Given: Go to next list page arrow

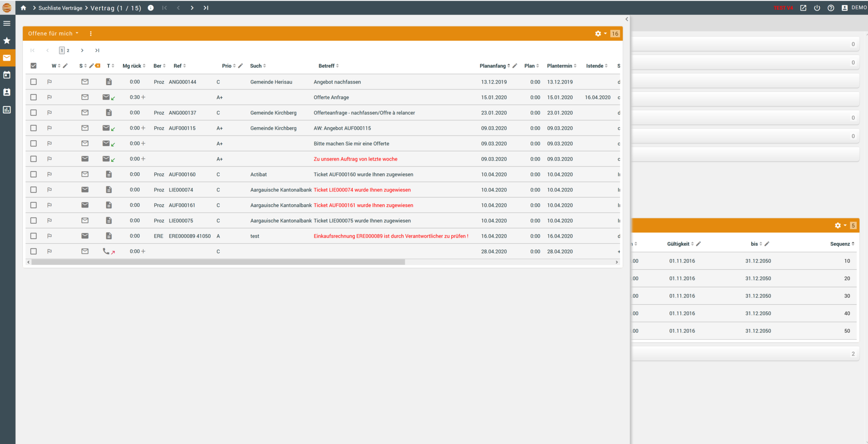Looking at the screenshot, I should tap(82, 50).
